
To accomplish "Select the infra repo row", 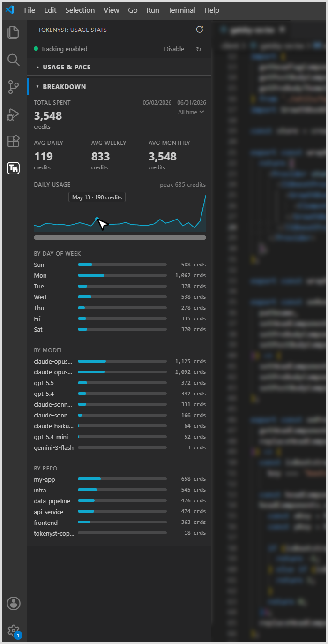I will pyautogui.click(x=120, y=491).
